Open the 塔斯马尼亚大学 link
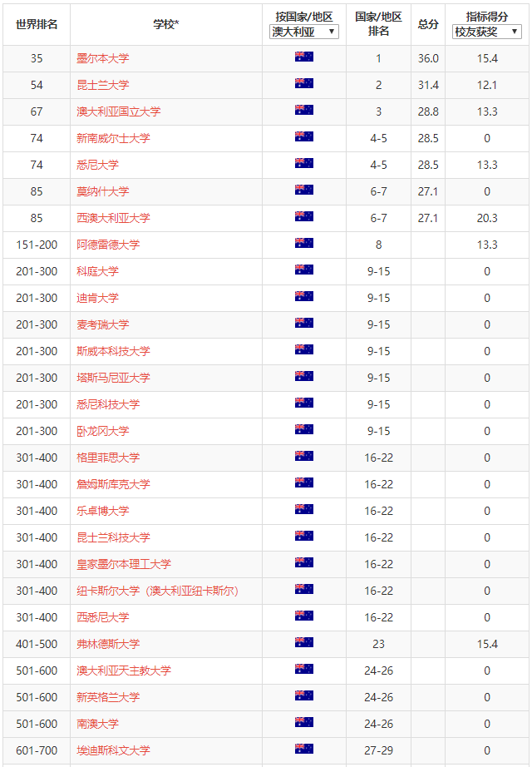The width and height of the screenshot is (532, 767). tap(113, 378)
